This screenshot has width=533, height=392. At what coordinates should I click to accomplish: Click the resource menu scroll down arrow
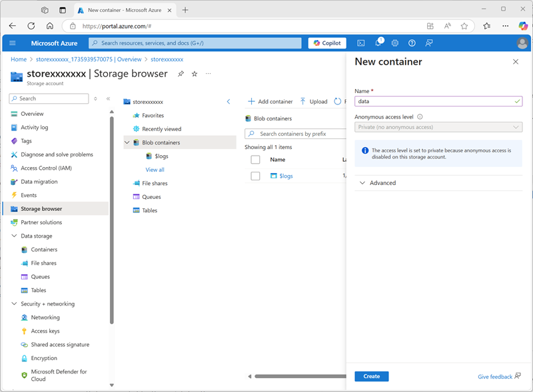[112, 385]
